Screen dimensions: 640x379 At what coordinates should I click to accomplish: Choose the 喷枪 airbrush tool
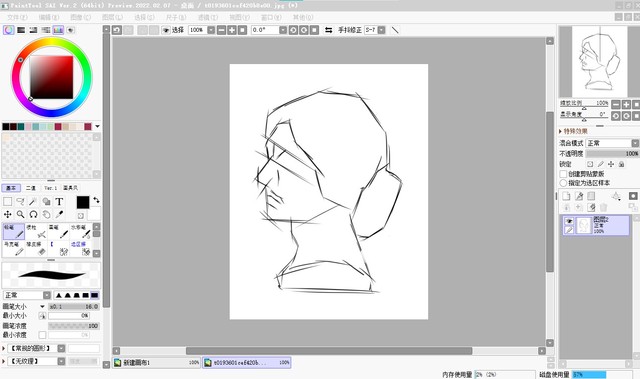(x=36, y=231)
